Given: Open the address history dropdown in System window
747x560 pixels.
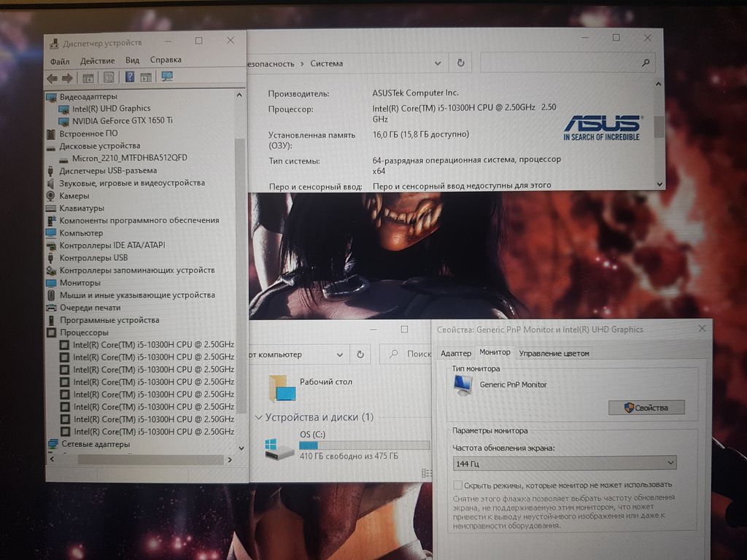Looking at the screenshot, I should tap(438, 63).
